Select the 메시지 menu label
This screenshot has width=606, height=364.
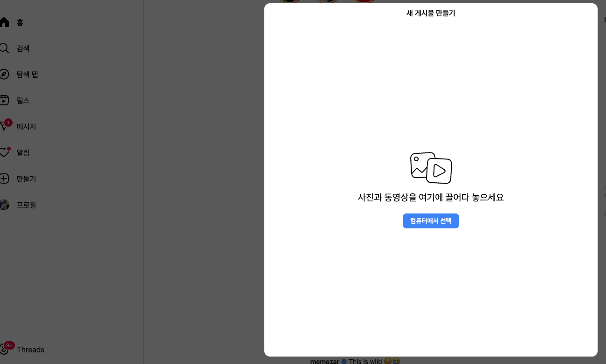pos(27,126)
